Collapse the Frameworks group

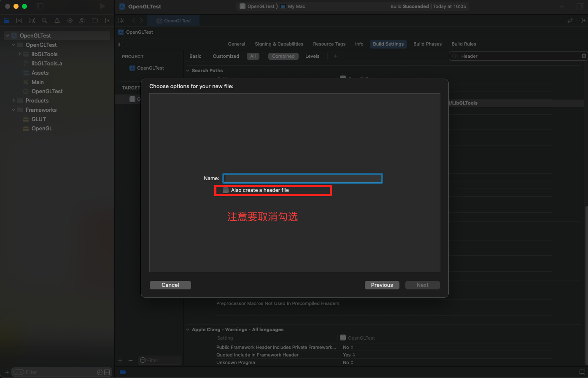point(13,110)
